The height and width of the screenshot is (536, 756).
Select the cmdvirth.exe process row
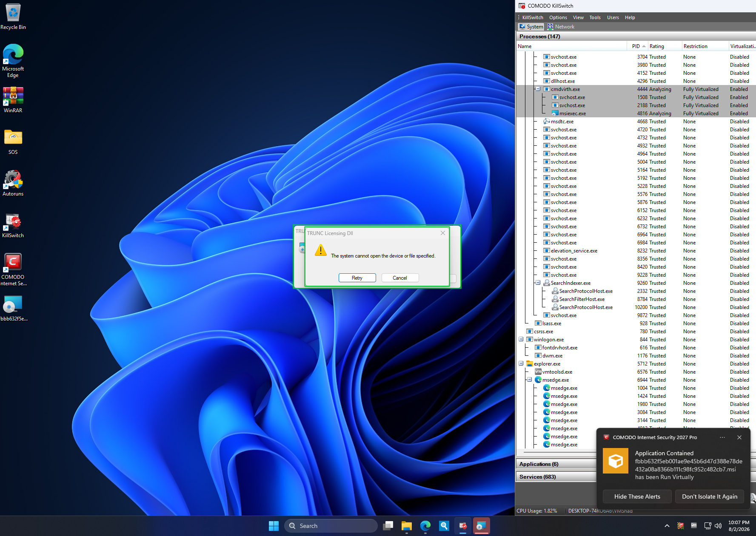tap(636, 89)
